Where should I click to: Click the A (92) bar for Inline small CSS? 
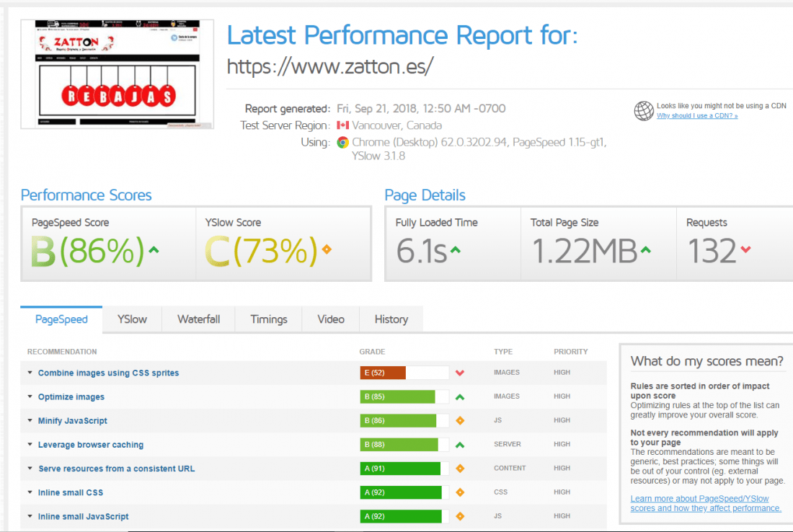click(404, 492)
